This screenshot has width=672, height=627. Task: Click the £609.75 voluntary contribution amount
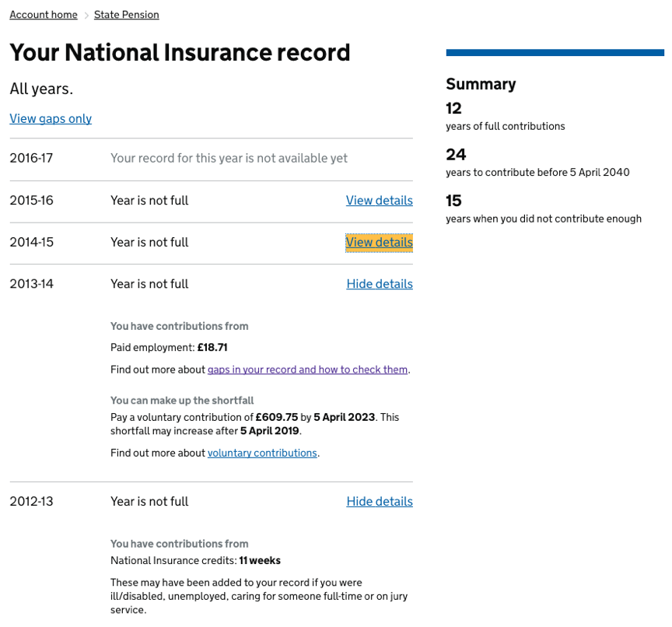(x=276, y=418)
